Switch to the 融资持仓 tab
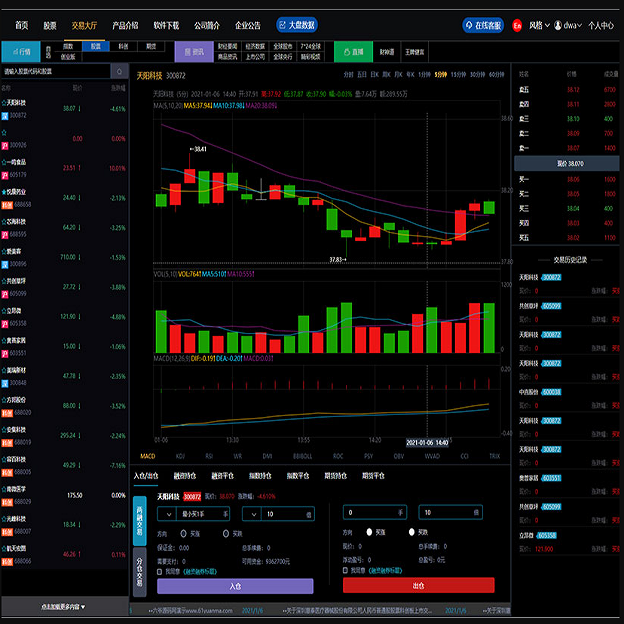 (x=184, y=476)
